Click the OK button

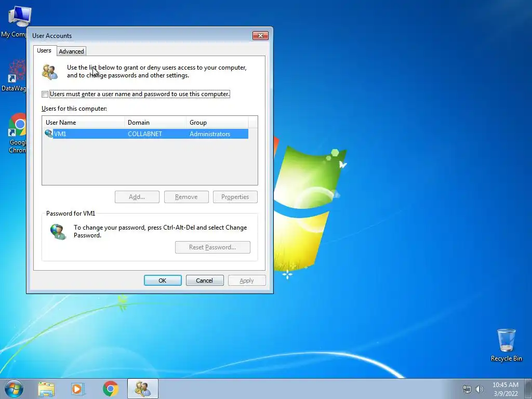(x=163, y=280)
